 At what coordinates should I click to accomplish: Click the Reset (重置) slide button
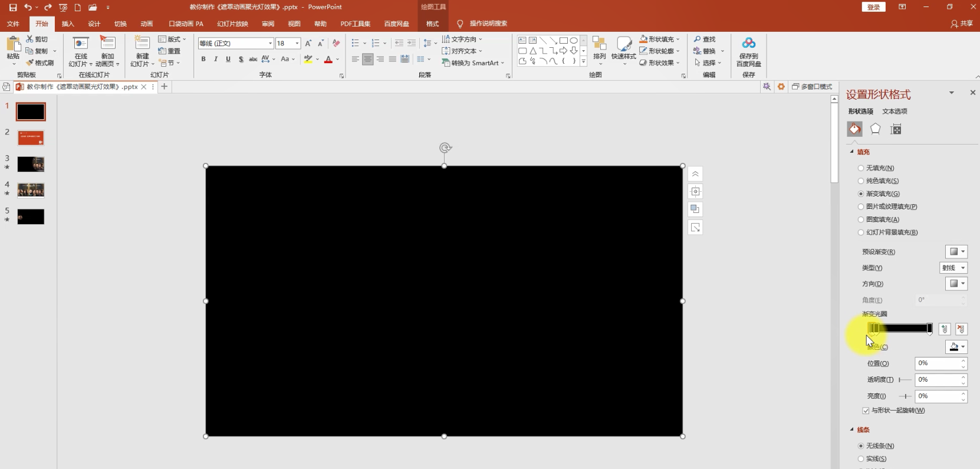click(x=170, y=51)
